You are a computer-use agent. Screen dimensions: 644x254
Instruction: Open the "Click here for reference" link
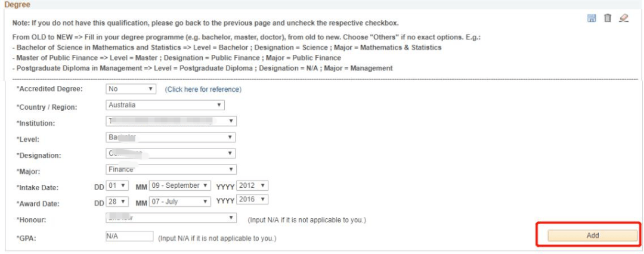[x=203, y=89]
